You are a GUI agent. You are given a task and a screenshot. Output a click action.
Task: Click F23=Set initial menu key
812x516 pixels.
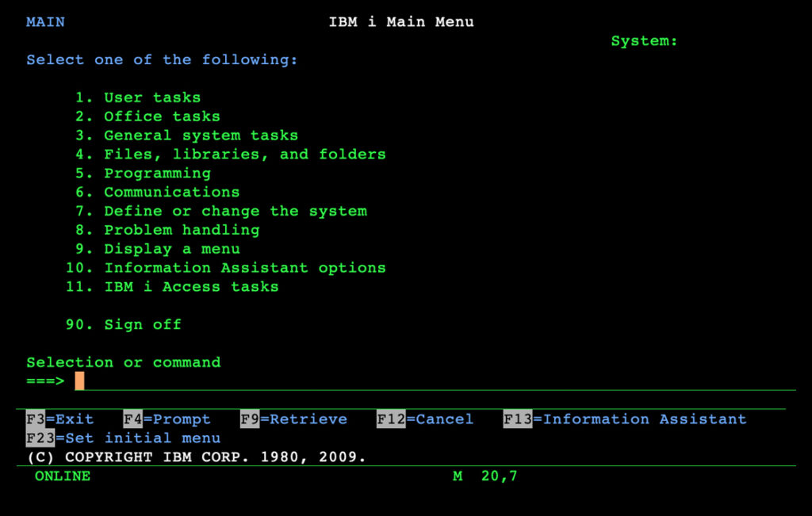pyautogui.click(x=124, y=438)
